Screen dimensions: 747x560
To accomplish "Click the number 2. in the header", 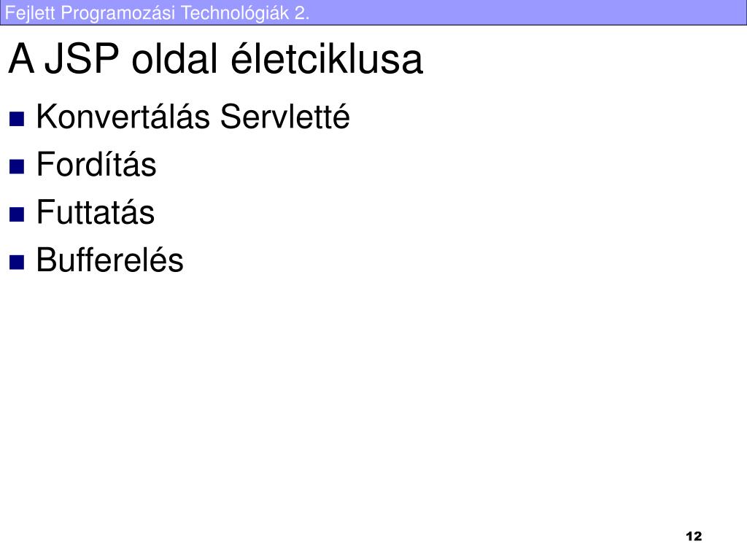I will coord(302,13).
